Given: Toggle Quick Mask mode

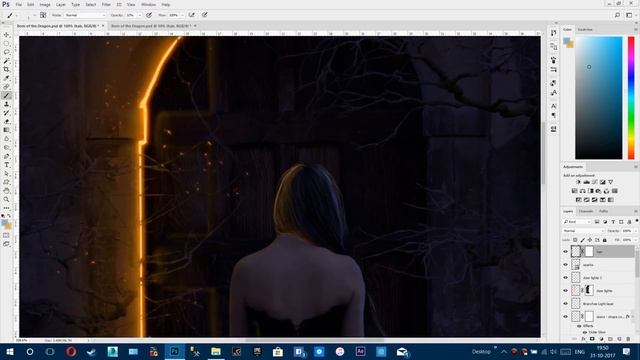Looking at the screenshot, I should [6, 236].
